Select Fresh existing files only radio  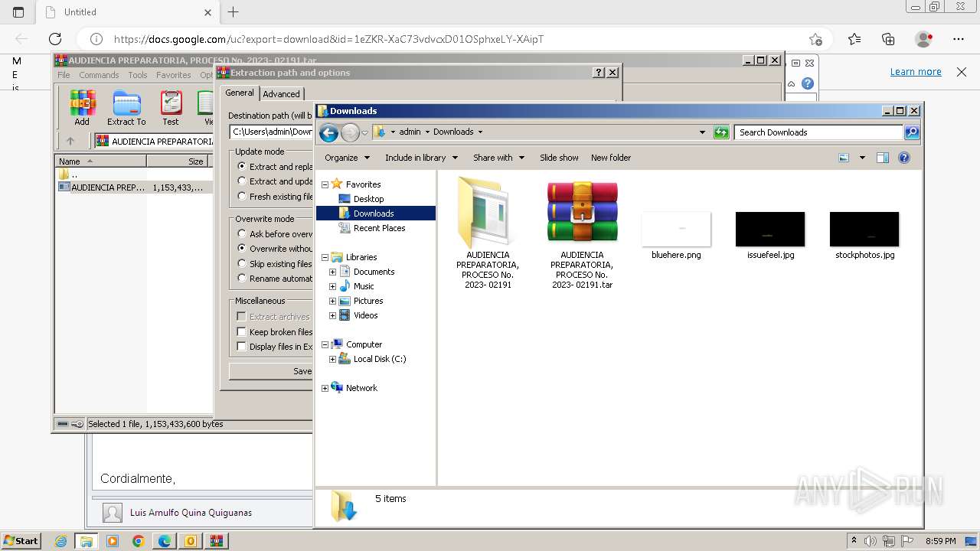click(x=242, y=196)
